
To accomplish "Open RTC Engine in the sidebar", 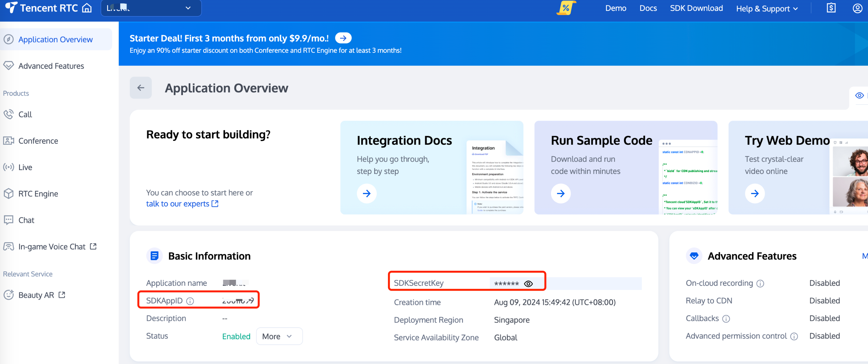I will [x=38, y=194].
